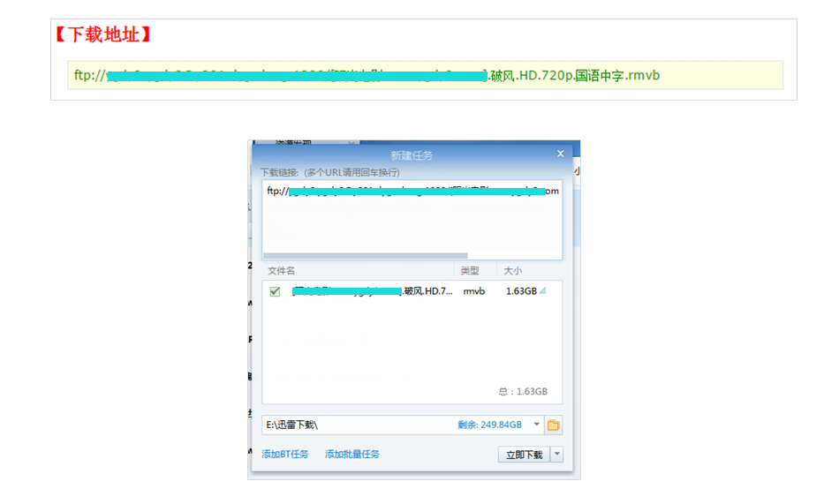Click the rmvb type cell of the file row

pos(474,291)
